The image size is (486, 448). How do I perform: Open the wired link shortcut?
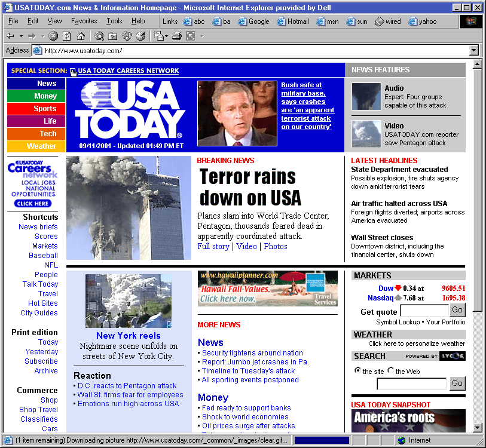(388, 22)
